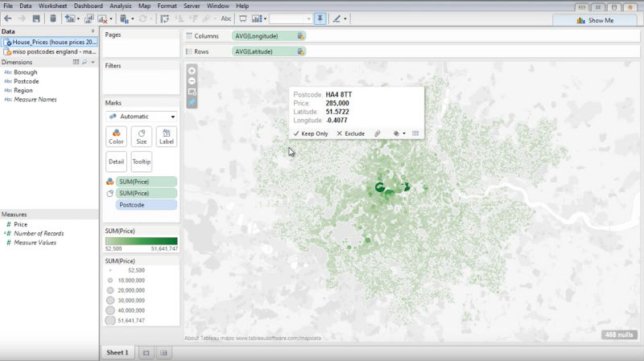644x361 pixels.
Task: Toggle the Fix Axes pin button in toolbar
Action: (x=320, y=18)
